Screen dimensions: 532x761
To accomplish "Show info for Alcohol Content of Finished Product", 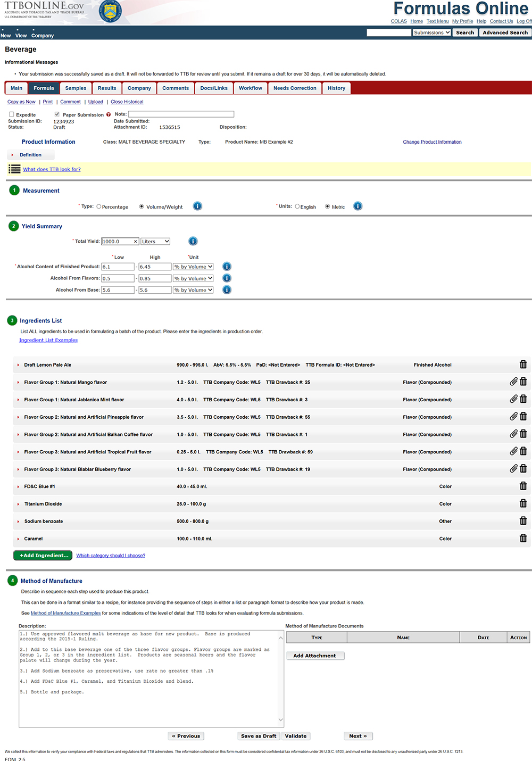I will [227, 267].
